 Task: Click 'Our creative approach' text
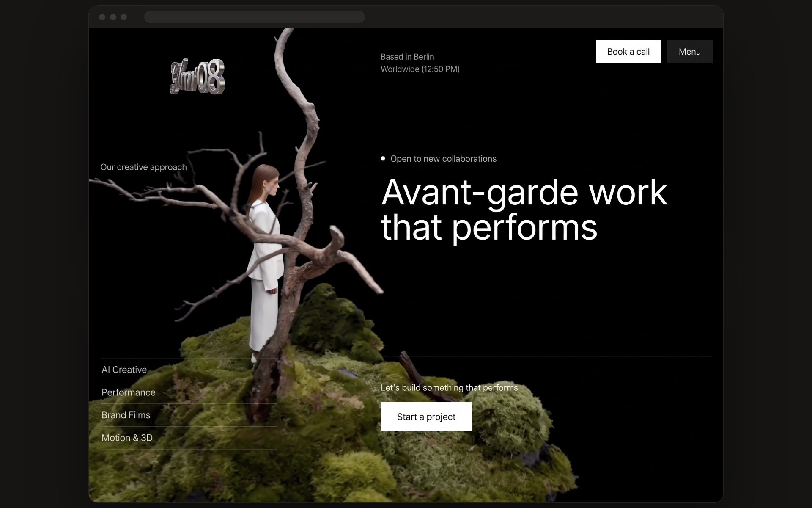coord(143,167)
